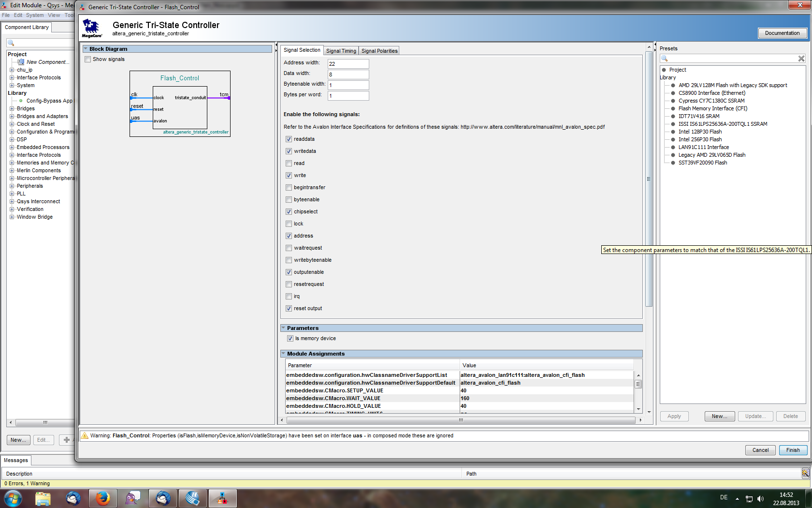
Task: Collapse the Block Diagram section
Action: 86,49
